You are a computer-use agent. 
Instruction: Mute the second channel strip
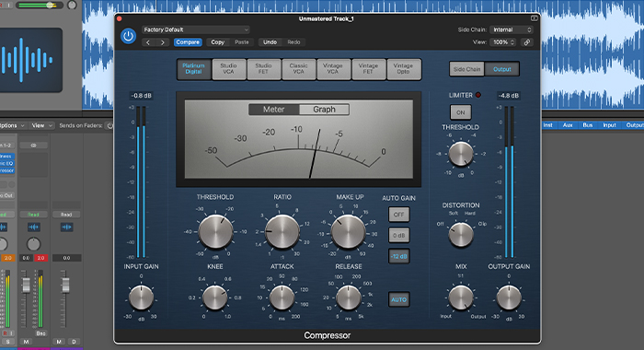pos(27,342)
